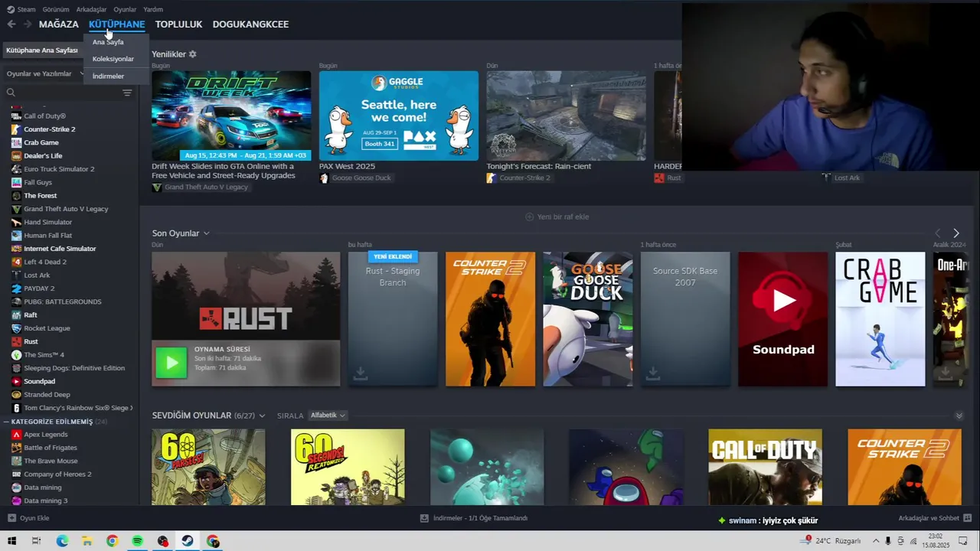Screen dimensions: 980x551
Task: Open the DOGUKANGKCEE profile tab
Action: pos(250,24)
